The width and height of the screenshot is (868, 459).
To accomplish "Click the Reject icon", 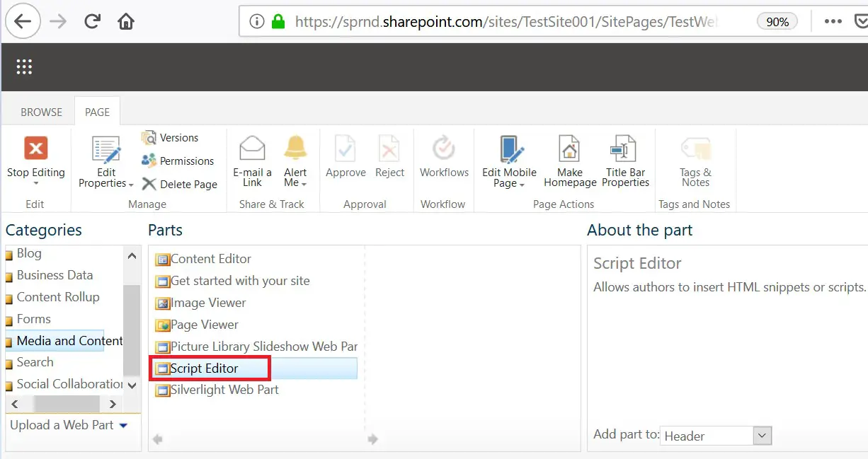I will (389, 149).
